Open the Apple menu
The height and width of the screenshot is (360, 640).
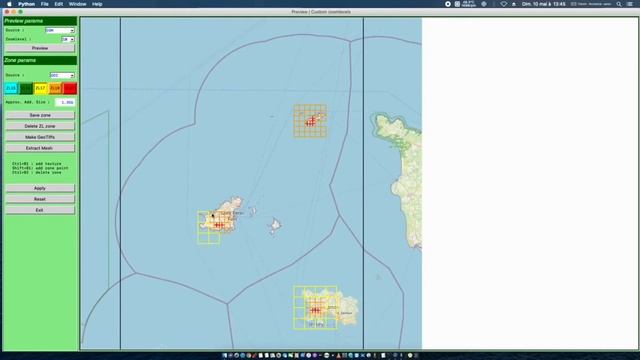(x=9, y=4)
